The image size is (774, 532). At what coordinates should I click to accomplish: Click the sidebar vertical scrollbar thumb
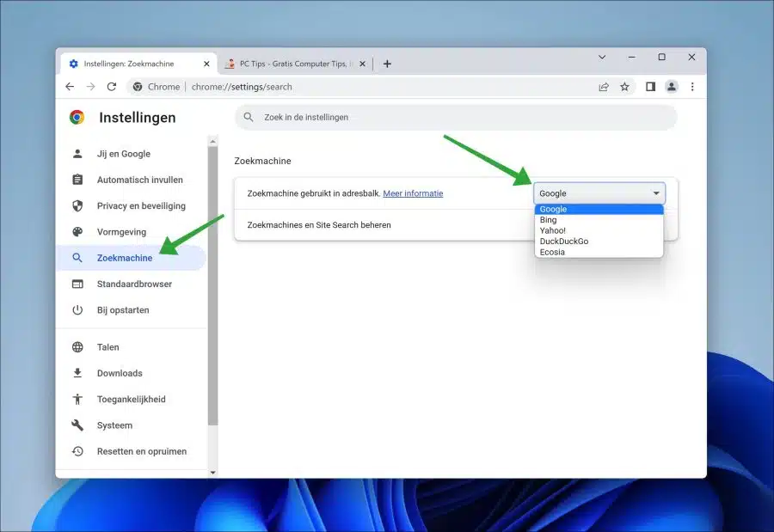coord(212,285)
